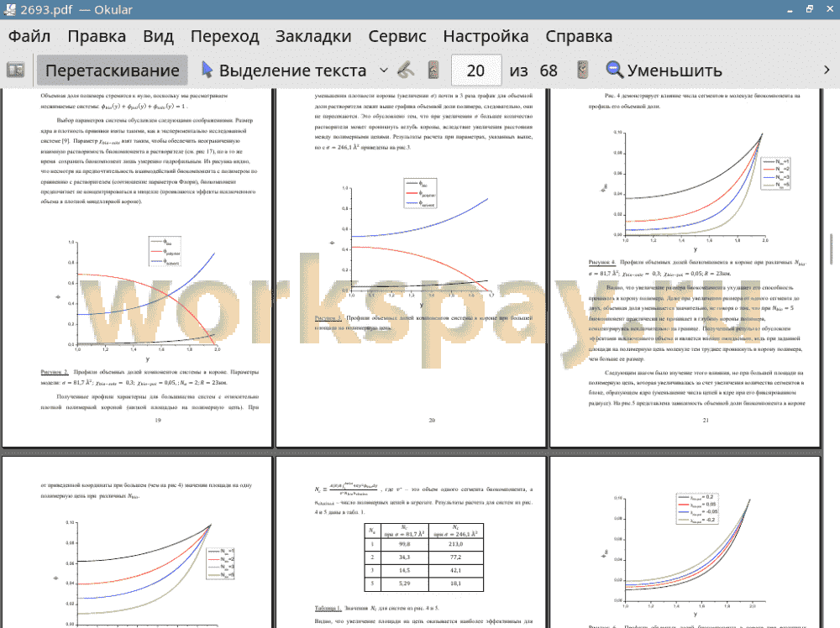Click the caption label 'Рисунок 2.'
Screen dimensions: 840x628
point(55,372)
